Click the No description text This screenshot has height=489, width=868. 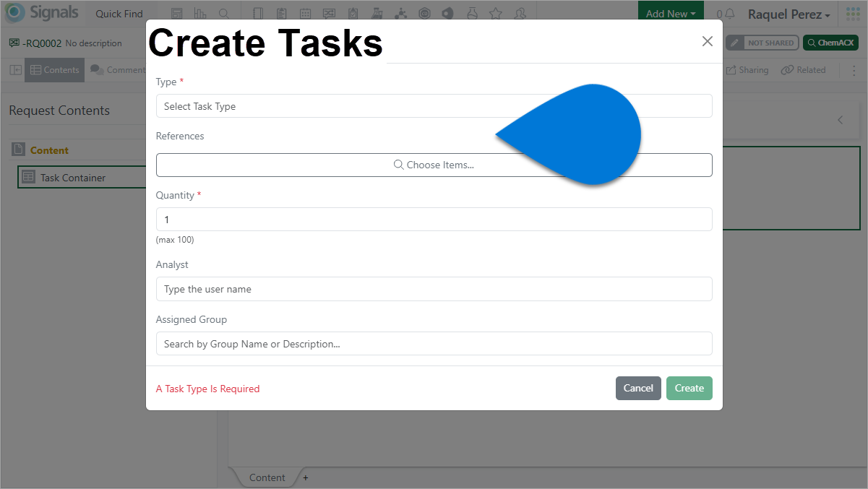pyautogui.click(x=93, y=43)
